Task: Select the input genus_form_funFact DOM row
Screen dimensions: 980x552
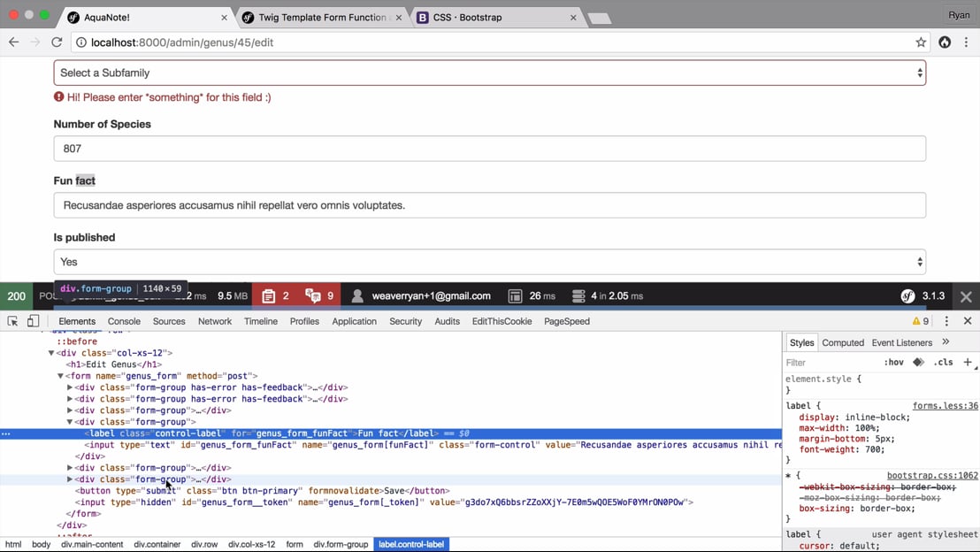Action: 391,445
